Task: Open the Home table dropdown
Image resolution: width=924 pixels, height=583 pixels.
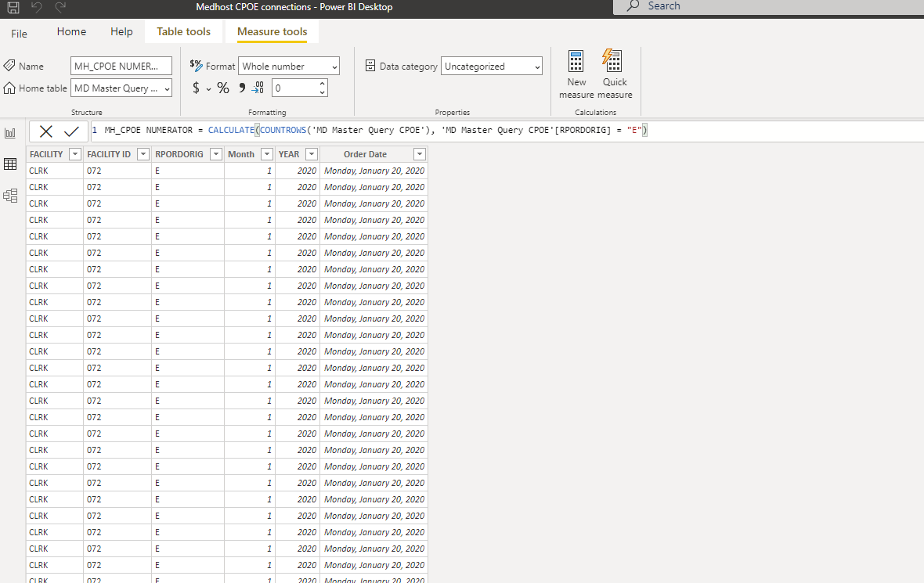Action: (x=121, y=88)
